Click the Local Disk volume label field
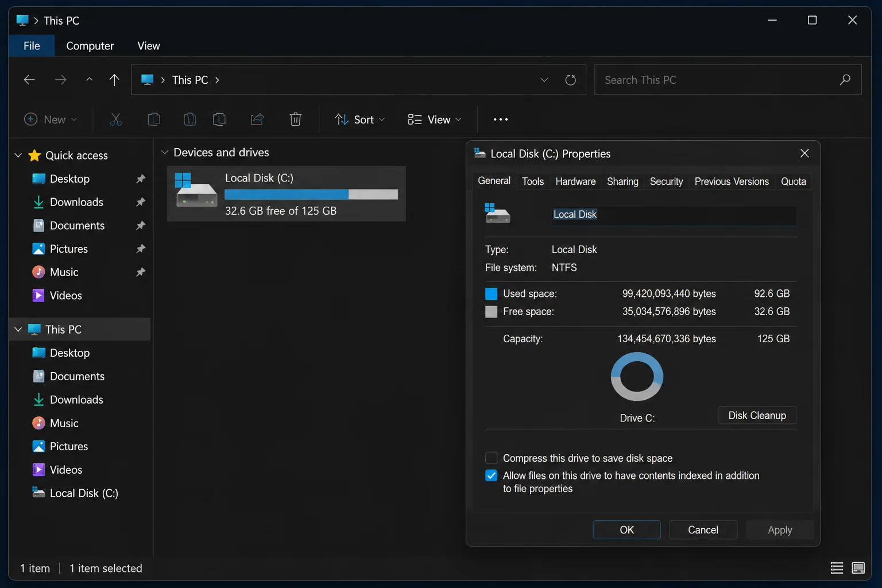The image size is (882, 588). [674, 215]
